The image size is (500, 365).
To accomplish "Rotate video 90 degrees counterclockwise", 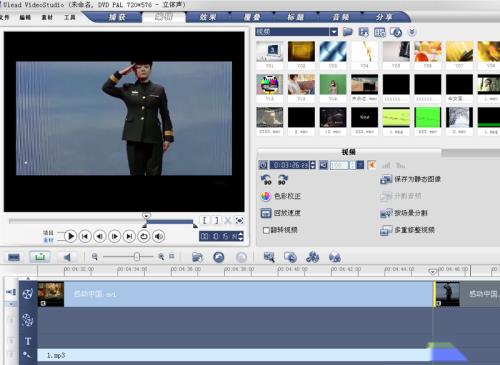I will coord(266,180).
